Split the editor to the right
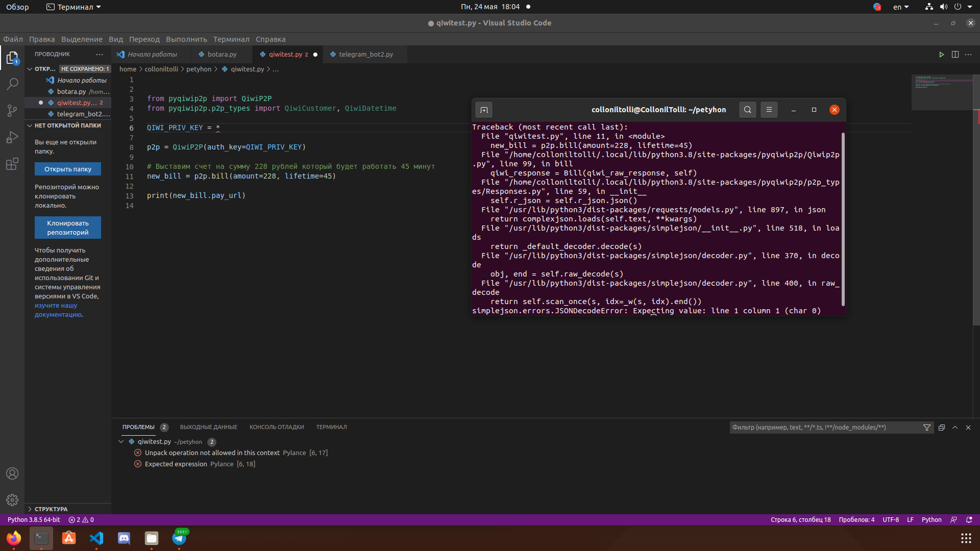Image resolution: width=980 pixels, height=551 pixels. coord(955,55)
